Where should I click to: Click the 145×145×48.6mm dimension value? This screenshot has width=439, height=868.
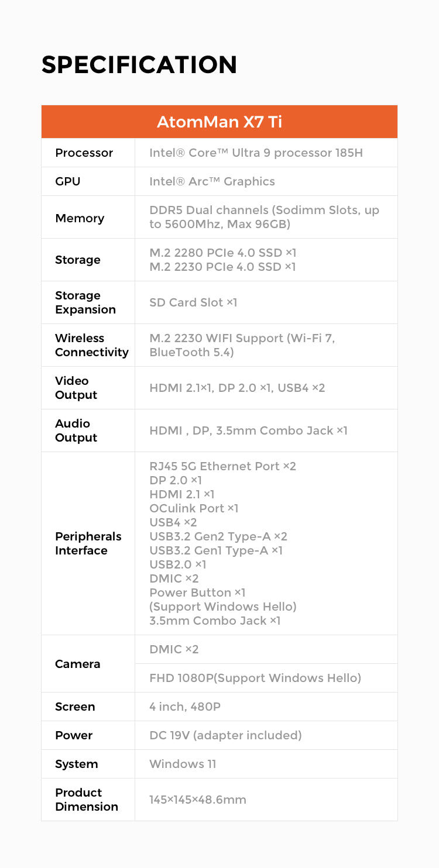[198, 800]
